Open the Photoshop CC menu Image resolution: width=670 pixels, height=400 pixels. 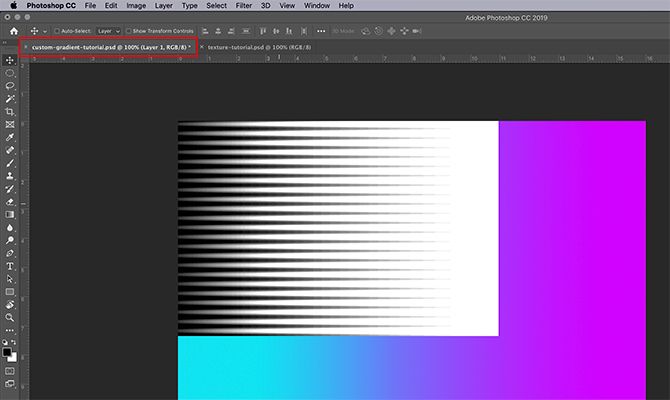point(51,6)
